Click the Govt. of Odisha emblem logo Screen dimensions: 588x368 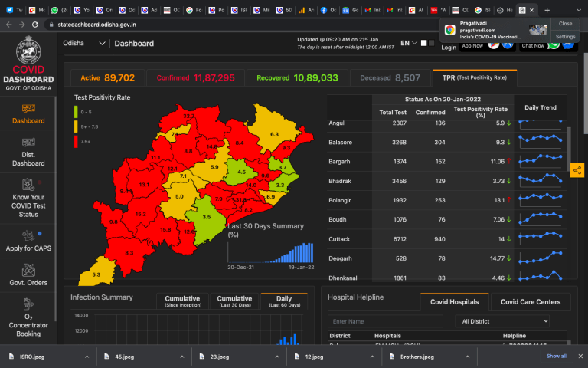tap(28, 51)
